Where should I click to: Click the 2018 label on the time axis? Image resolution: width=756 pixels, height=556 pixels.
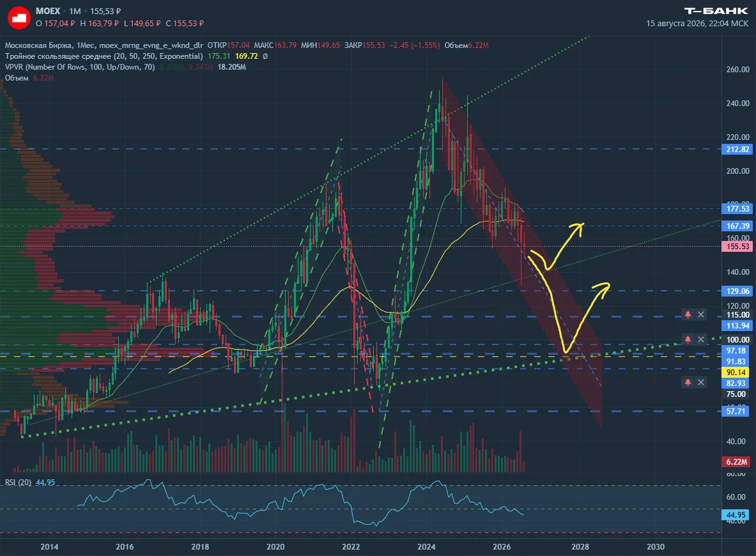[200, 546]
